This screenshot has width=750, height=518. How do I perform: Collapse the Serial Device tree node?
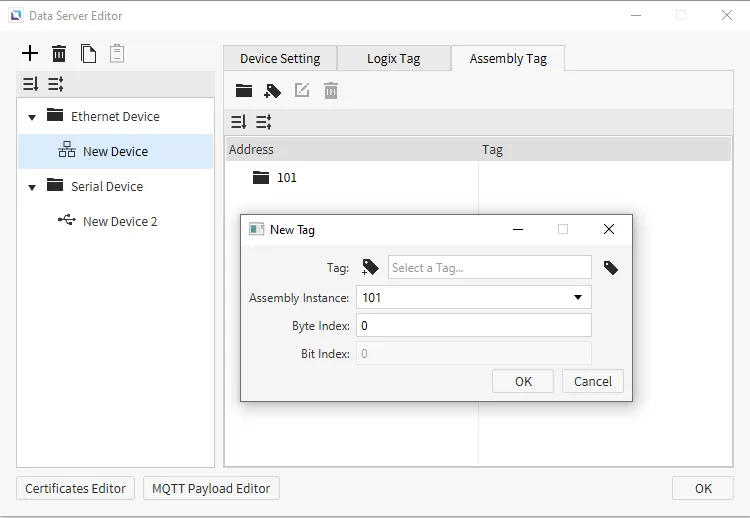coord(32,187)
